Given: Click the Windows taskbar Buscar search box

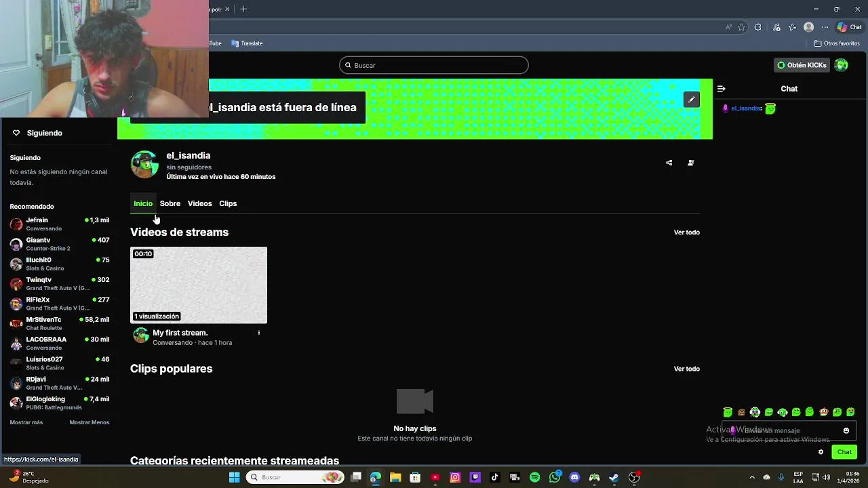Looking at the screenshot, I should point(295,477).
